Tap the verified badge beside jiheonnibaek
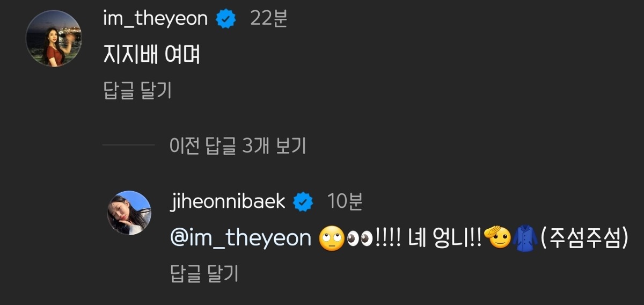Image resolution: width=644 pixels, height=305 pixels. click(x=303, y=202)
